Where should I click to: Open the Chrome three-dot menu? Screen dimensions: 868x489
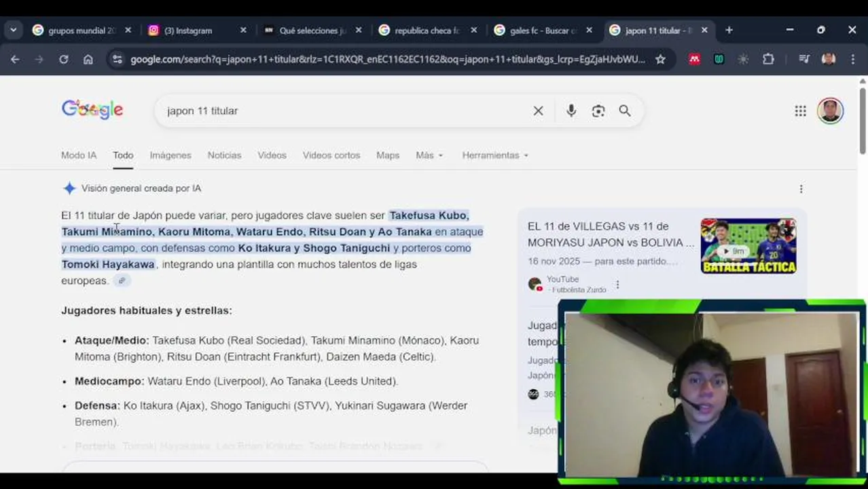tap(853, 59)
